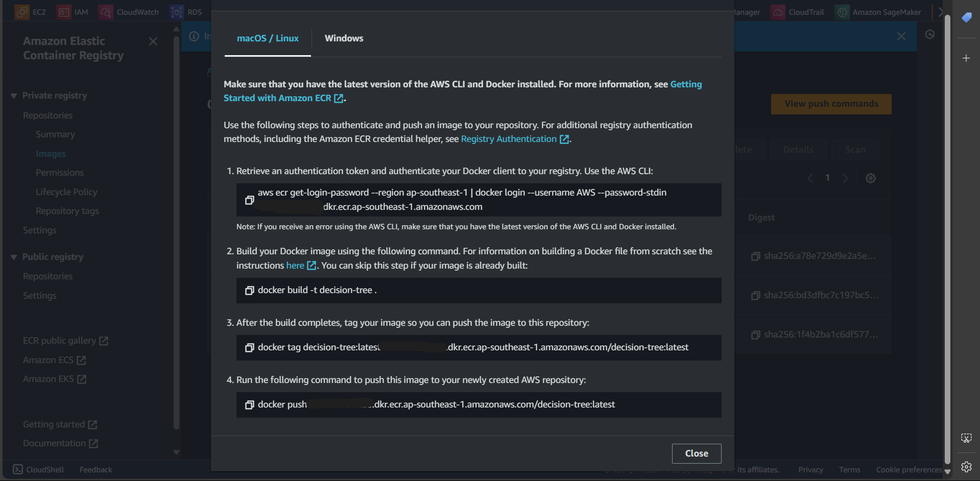Copy the sha256:a78e729d9e2a5e digest
The width and height of the screenshot is (980, 481).
coord(755,256)
